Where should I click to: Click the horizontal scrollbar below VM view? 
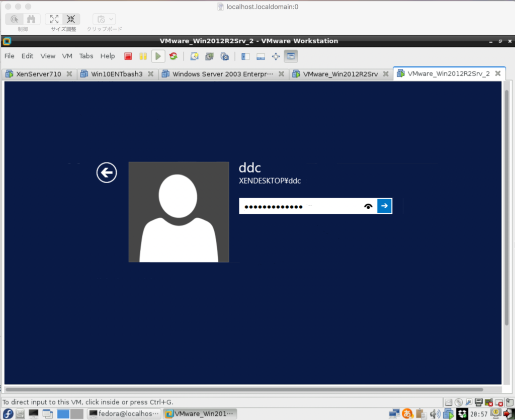click(x=244, y=389)
